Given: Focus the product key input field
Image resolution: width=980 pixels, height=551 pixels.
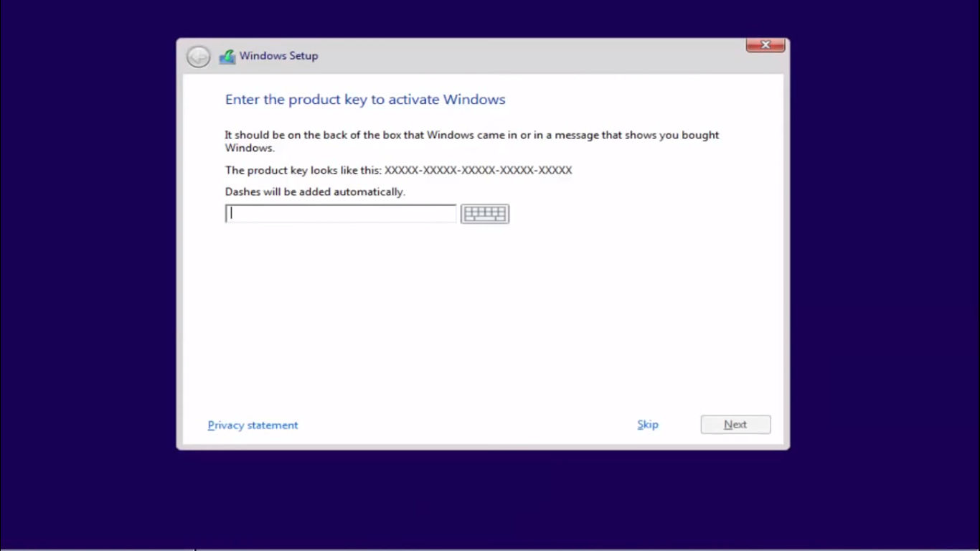Looking at the screenshot, I should point(341,214).
